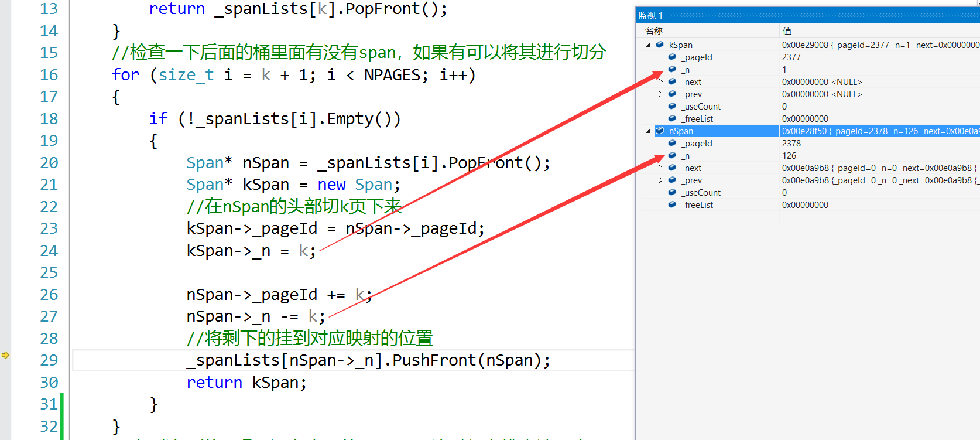Click the kSpan _prev NULL value

822,94
